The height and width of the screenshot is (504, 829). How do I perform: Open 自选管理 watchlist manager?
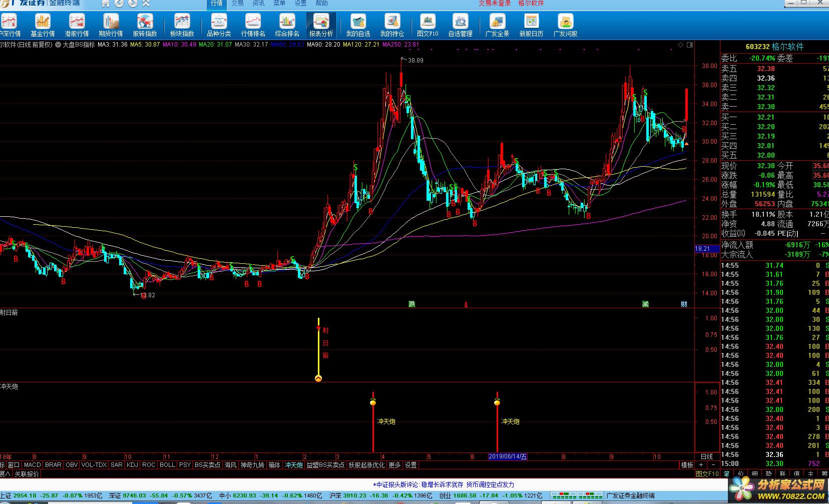460,25
